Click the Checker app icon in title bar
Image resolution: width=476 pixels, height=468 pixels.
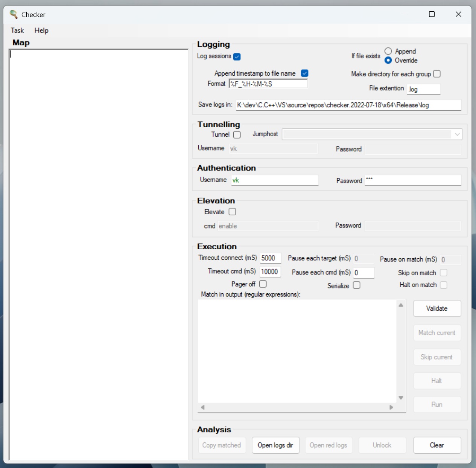(x=14, y=14)
